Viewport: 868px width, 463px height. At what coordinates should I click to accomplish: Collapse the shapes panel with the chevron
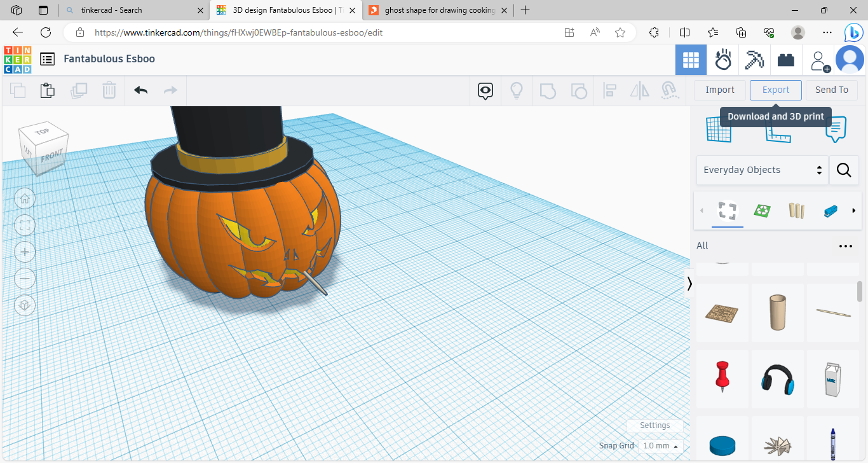[x=689, y=283]
